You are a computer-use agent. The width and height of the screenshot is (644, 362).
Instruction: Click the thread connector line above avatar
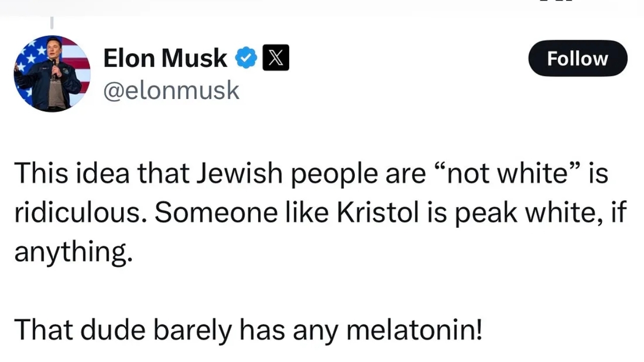pos(52,23)
